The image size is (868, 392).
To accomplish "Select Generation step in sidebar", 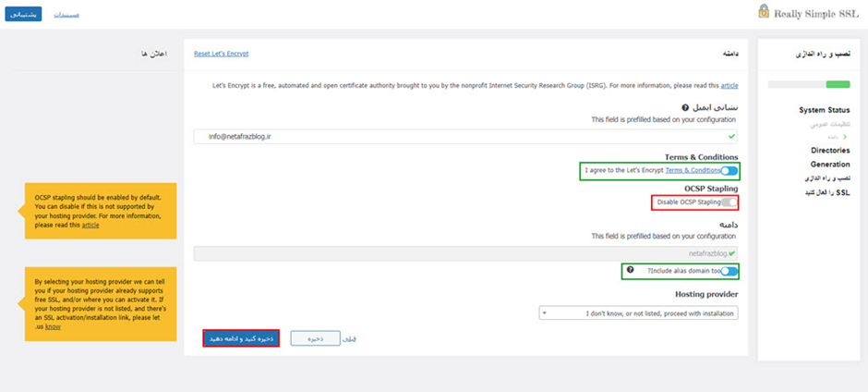I will click(x=830, y=165).
